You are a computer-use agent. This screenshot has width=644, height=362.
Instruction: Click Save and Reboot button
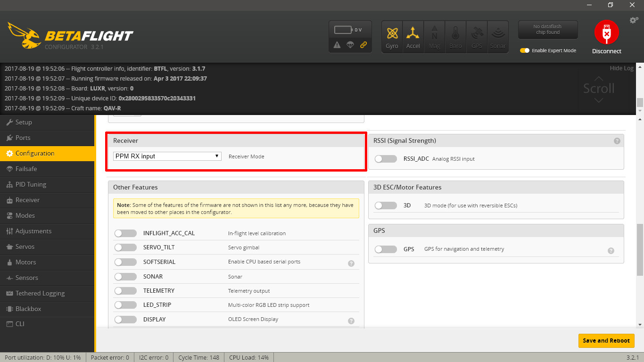click(606, 341)
